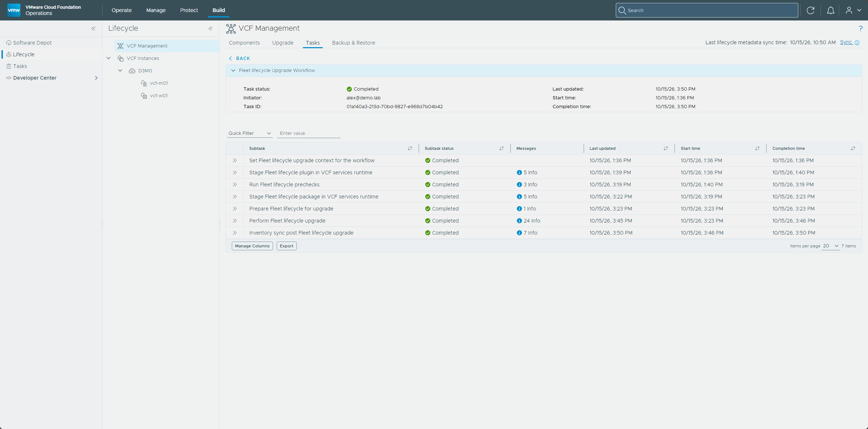The image size is (868, 429).
Task: Collapse Fleet lifecycle Upgrade Workflow section
Action: click(233, 71)
